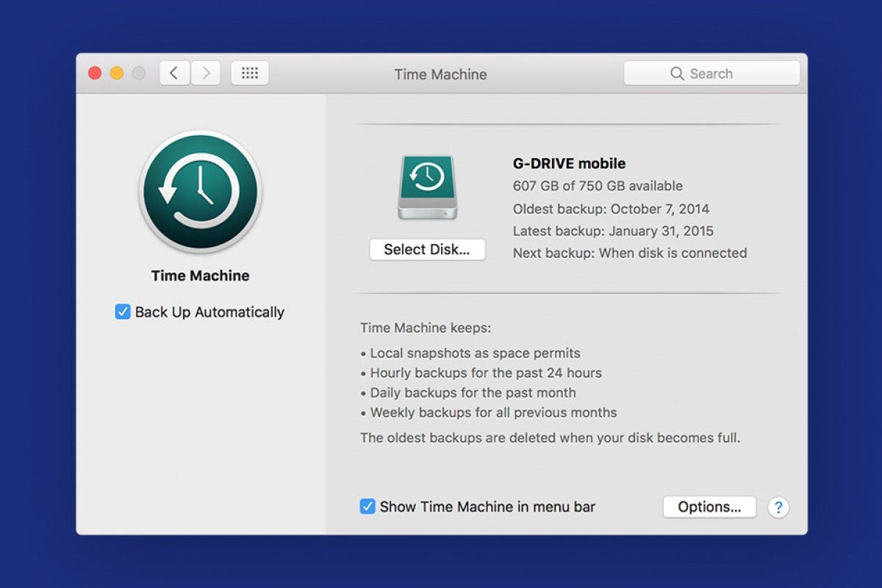Viewport: 882px width, 588px height.
Task: Click the Next backup status text
Action: [630, 253]
